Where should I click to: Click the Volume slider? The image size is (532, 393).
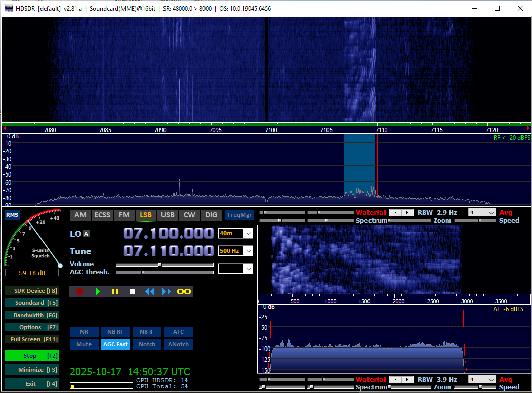pyautogui.click(x=165, y=265)
